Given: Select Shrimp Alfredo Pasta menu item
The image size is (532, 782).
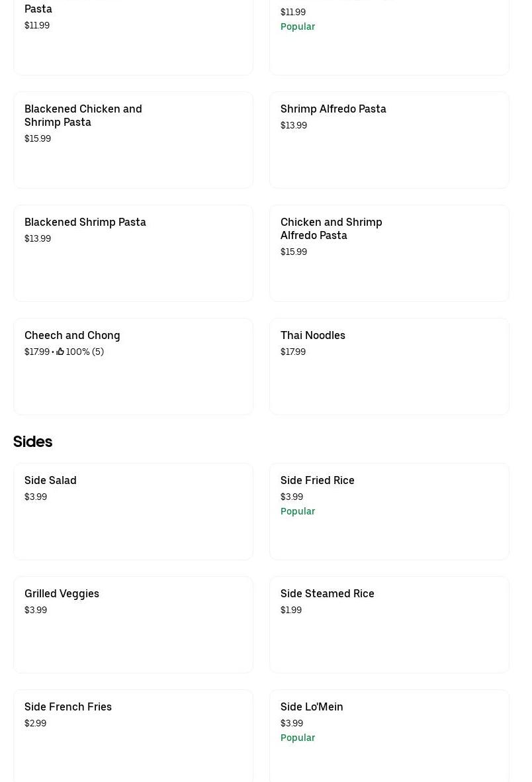Looking at the screenshot, I should (389, 140).
